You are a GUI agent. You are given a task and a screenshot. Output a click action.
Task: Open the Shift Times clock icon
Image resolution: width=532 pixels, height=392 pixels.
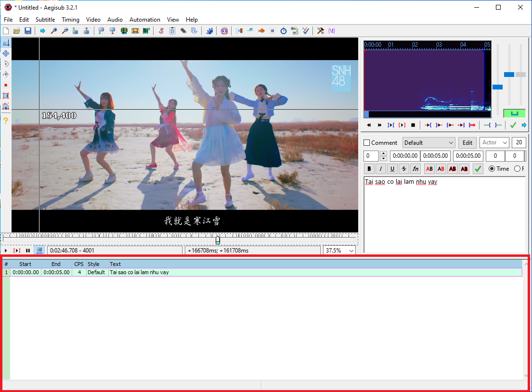(284, 31)
